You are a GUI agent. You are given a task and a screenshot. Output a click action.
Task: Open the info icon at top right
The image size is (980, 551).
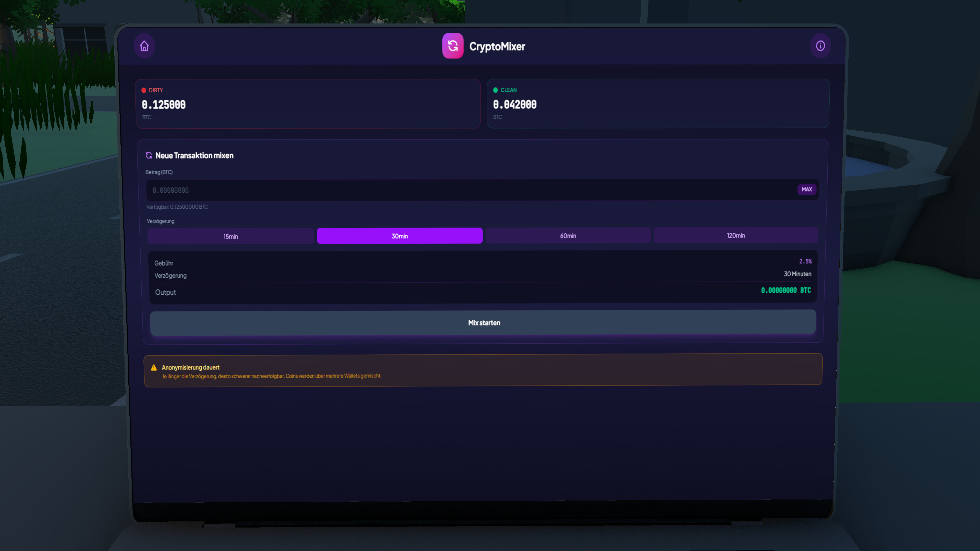click(x=820, y=46)
